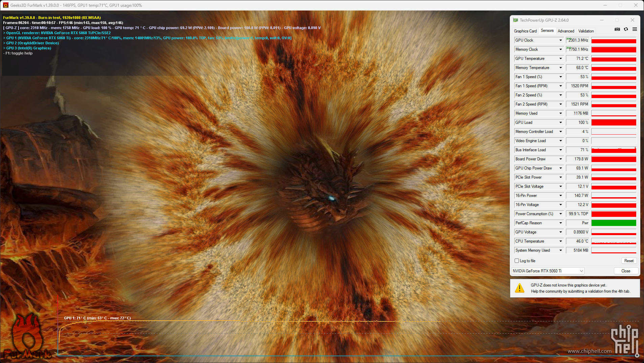Click the GPU Load red graph bar
The width and height of the screenshot is (644, 363).
[x=614, y=122]
